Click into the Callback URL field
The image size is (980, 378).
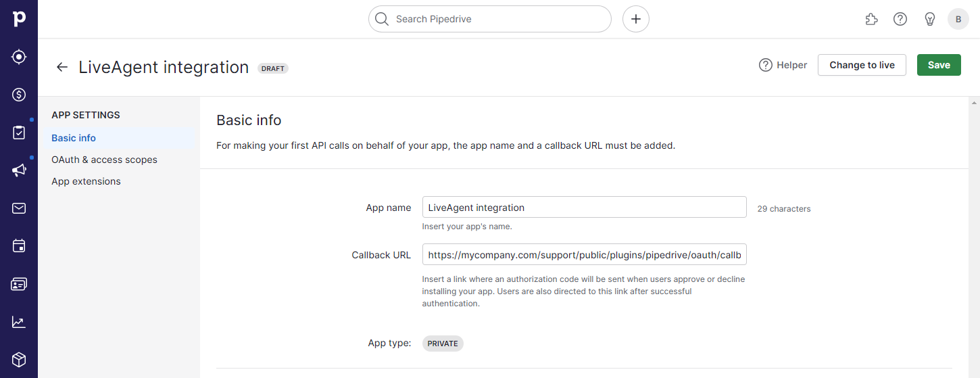pyautogui.click(x=584, y=255)
